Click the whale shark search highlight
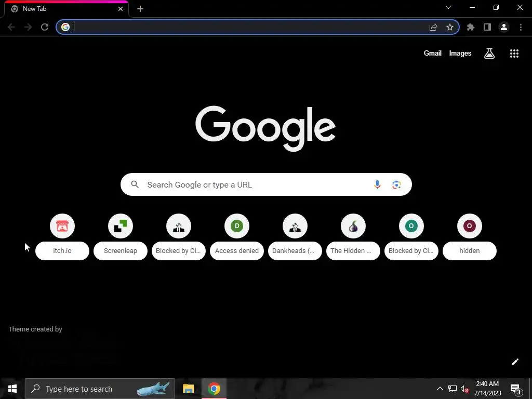The width and height of the screenshot is (532, 399). pyautogui.click(x=153, y=389)
